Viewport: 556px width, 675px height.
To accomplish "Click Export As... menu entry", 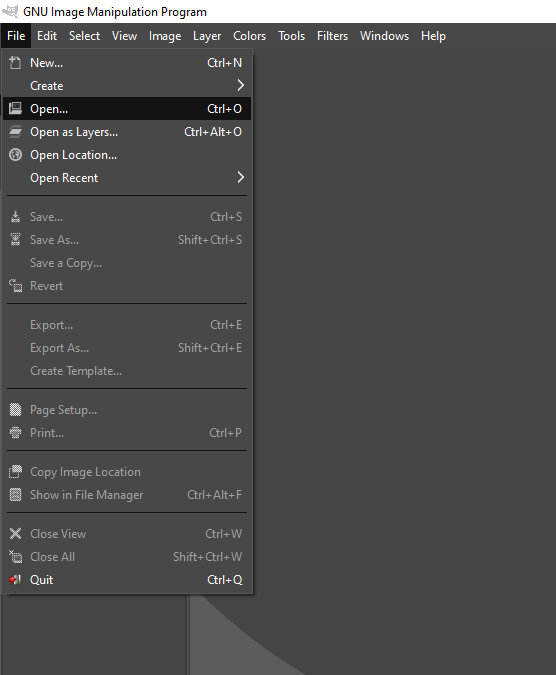I will (x=127, y=347).
